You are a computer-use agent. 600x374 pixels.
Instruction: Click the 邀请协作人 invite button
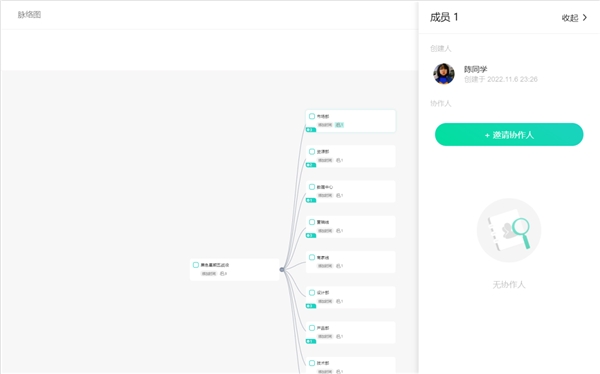click(x=509, y=134)
